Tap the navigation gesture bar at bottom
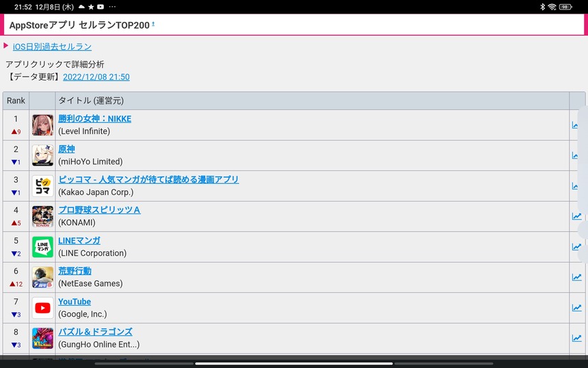 [x=294, y=363]
